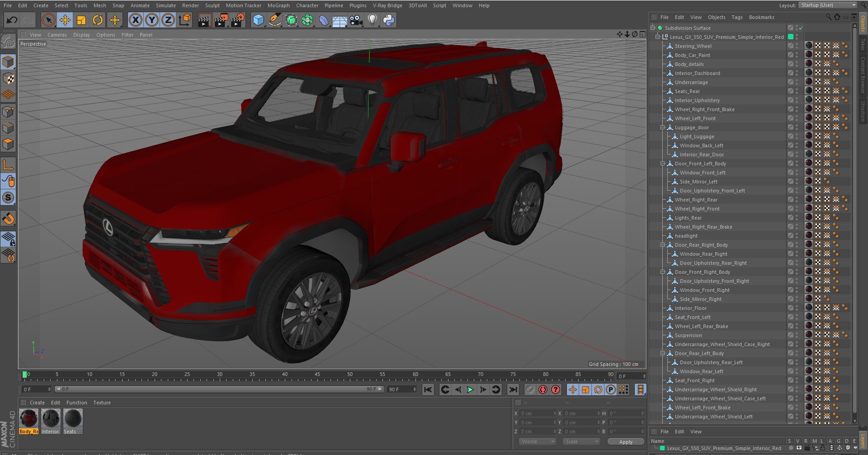Click the Spline Pen tool icon
The width and height of the screenshot is (868, 455).
point(274,20)
